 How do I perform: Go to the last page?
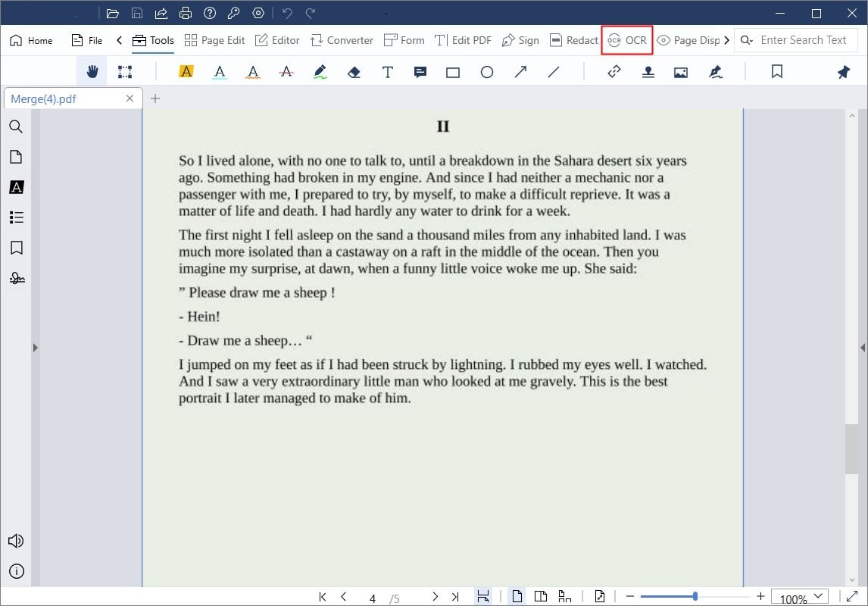point(455,597)
